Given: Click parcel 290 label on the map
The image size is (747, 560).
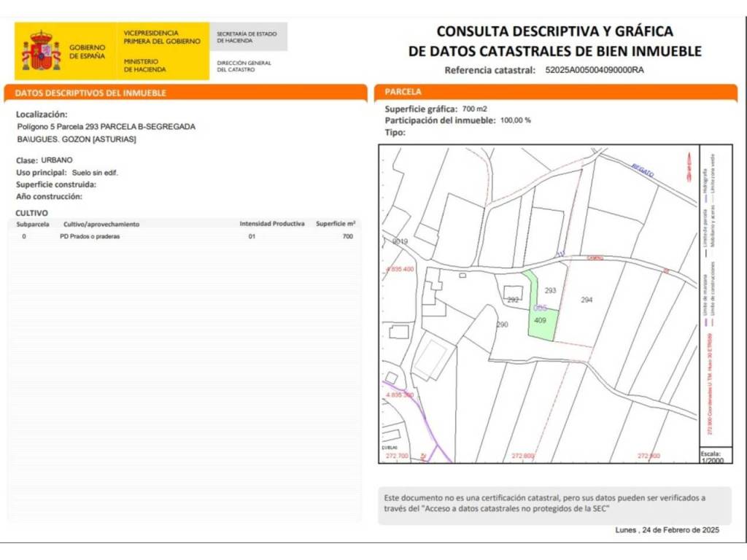Looking at the screenshot, I should coord(502,324).
